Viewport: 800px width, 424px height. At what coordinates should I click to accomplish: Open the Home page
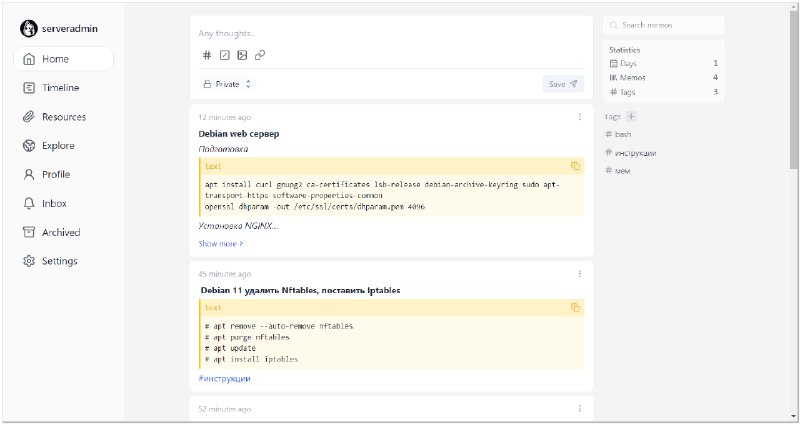63,59
